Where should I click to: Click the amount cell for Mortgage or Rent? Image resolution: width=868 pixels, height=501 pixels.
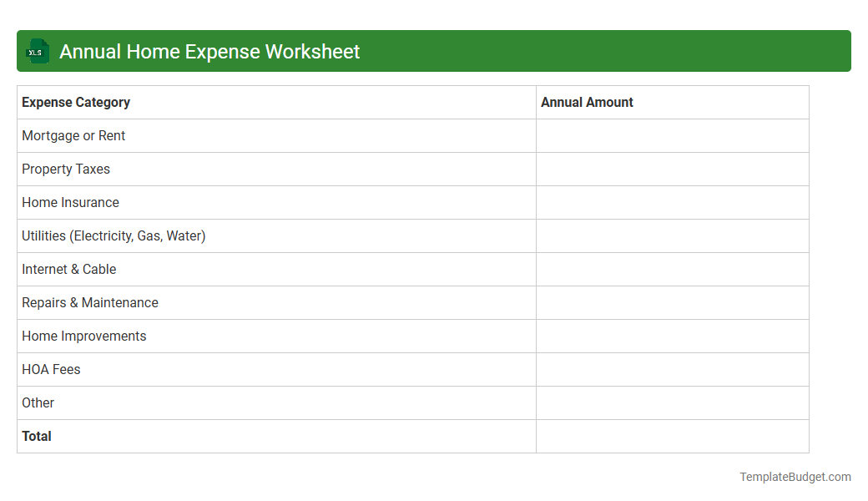tap(672, 135)
